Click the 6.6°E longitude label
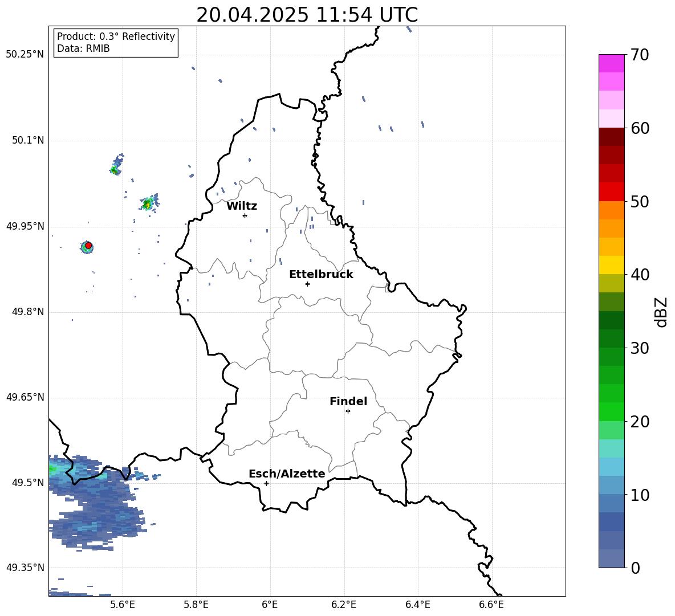 coord(491,605)
